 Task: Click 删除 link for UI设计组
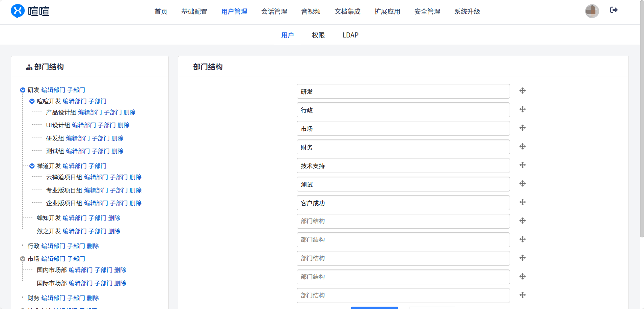click(x=124, y=125)
